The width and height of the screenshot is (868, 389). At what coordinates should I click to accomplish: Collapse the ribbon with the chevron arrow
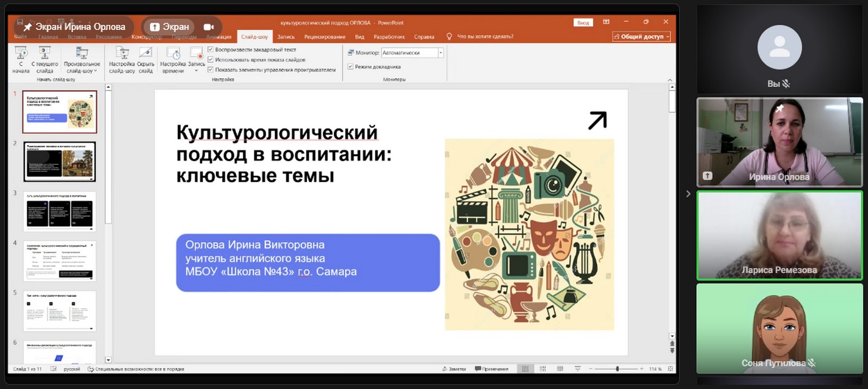pyautogui.click(x=669, y=80)
